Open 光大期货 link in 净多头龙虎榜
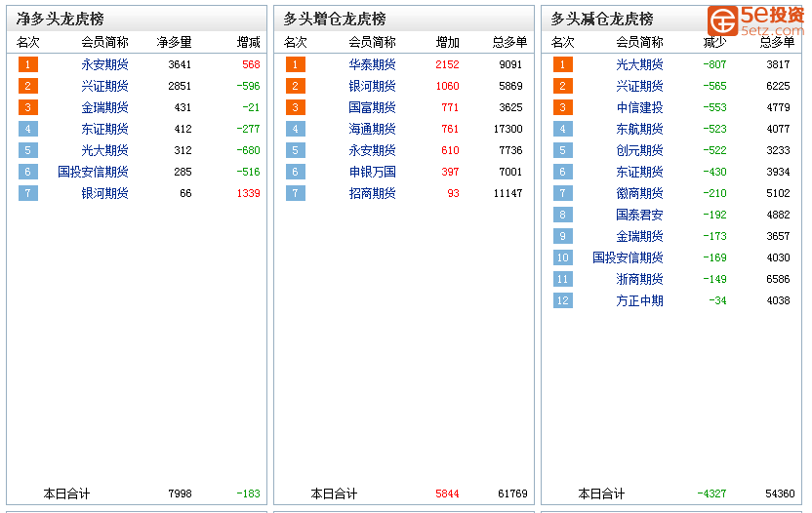The image size is (812, 513). [104, 150]
